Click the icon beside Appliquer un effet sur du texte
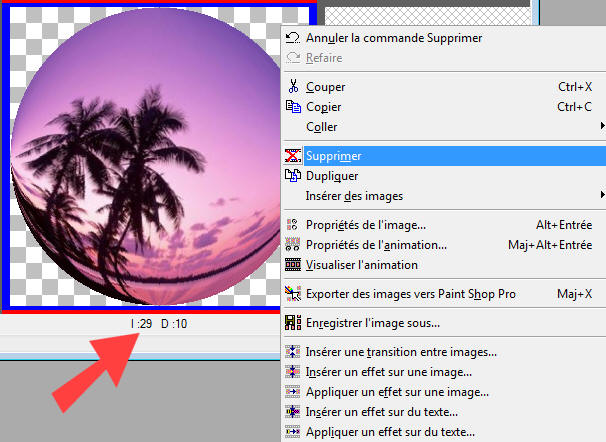 coord(293,432)
